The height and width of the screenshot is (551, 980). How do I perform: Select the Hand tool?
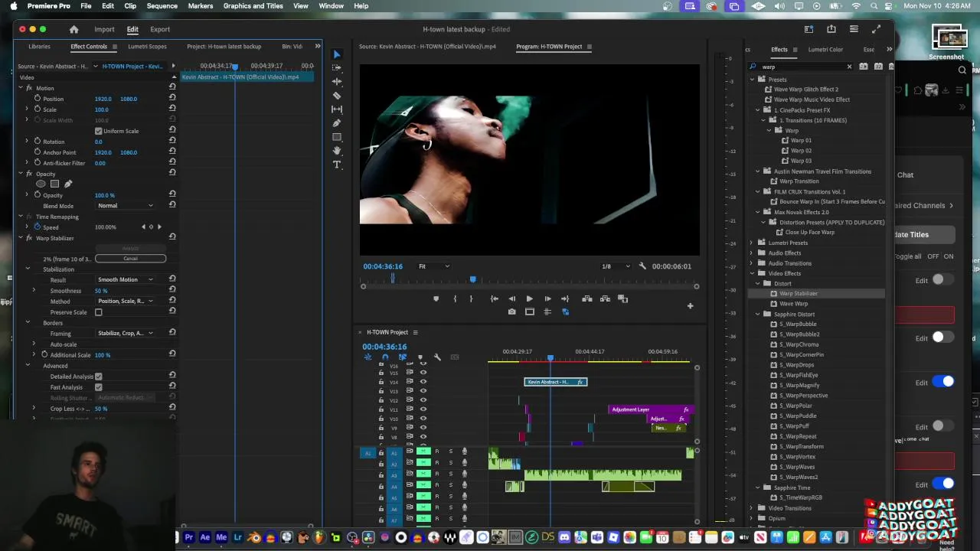pyautogui.click(x=336, y=151)
